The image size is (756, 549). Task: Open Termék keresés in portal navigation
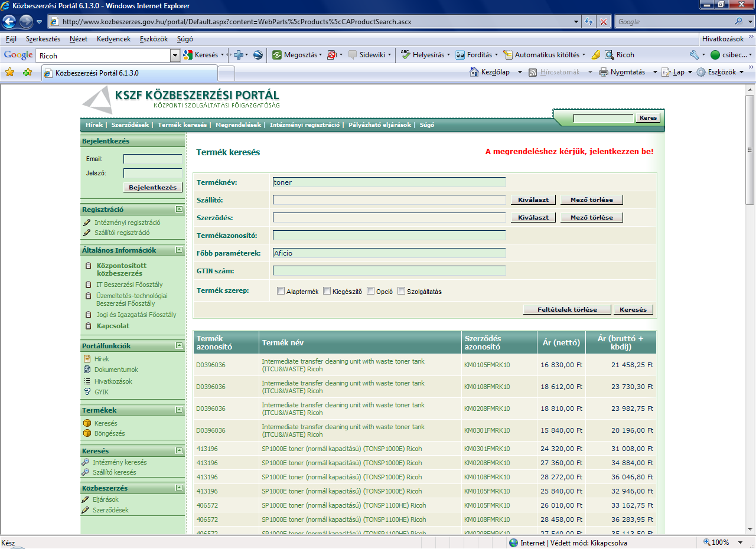[x=182, y=125]
